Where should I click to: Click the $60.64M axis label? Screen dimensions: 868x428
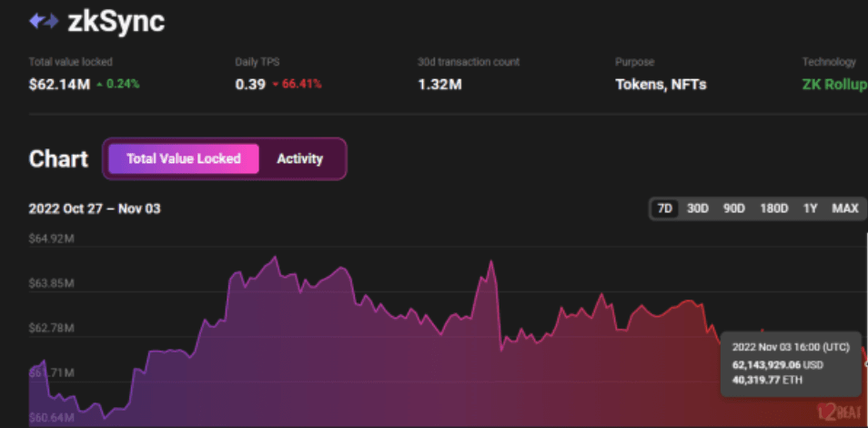tap(52, 417)
